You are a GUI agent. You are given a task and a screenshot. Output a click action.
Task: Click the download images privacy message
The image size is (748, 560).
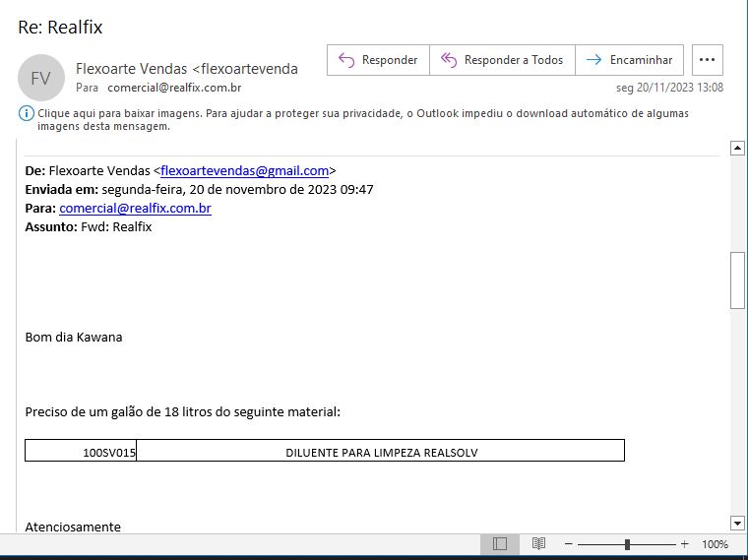click(x=362, y=119)
